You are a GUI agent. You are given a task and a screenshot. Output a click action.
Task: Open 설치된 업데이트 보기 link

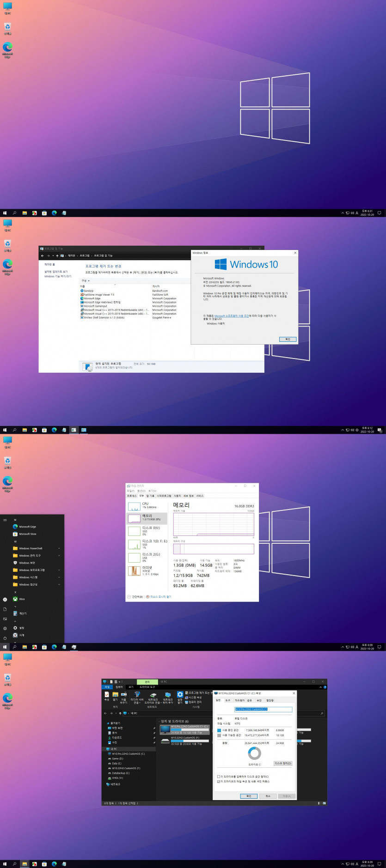56,272
